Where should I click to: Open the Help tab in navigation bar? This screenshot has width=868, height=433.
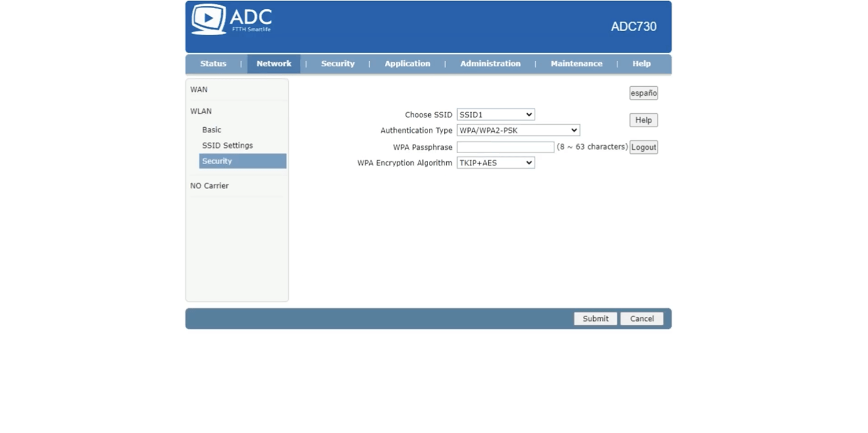point(641,64)
